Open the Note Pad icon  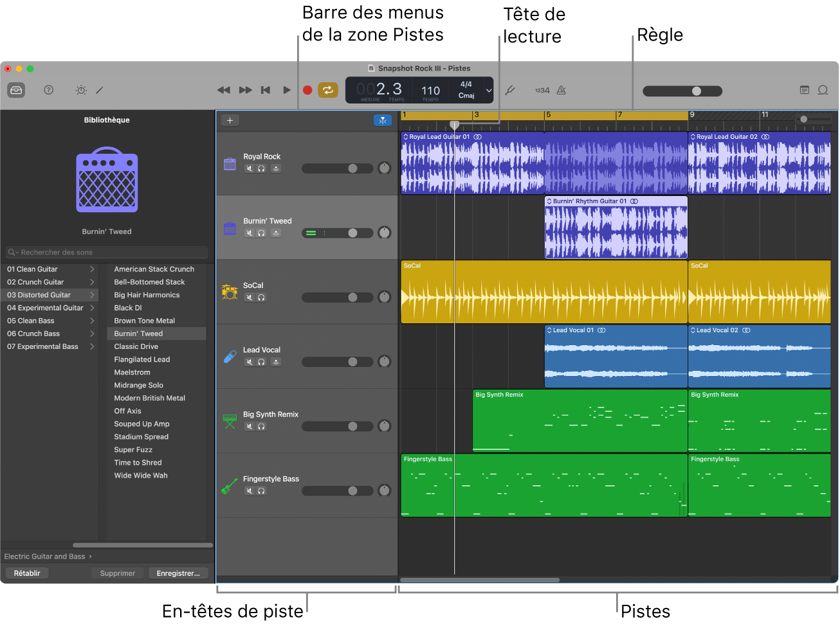tap(804, 90)
